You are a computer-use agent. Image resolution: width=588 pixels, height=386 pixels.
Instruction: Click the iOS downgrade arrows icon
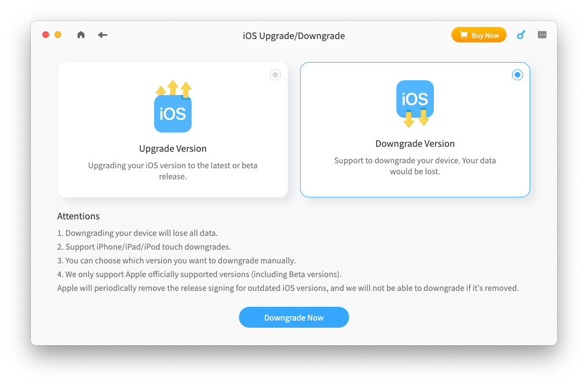(x=415, y=103)
